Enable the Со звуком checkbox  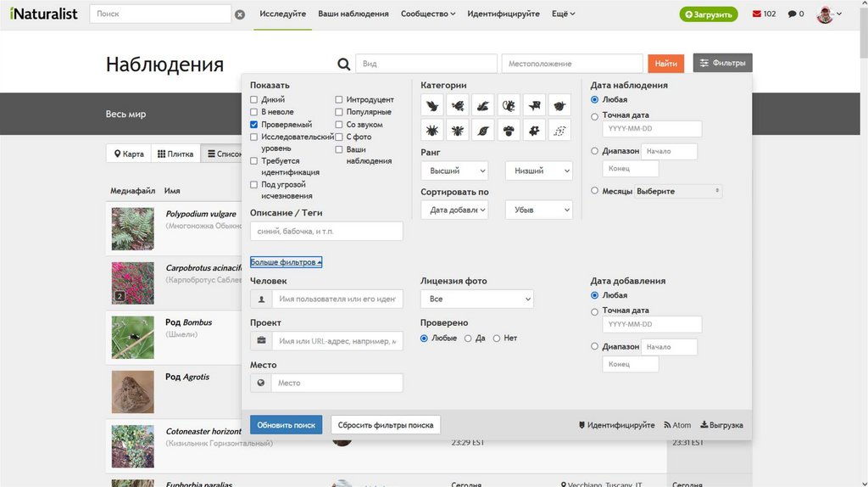point(339,125)
